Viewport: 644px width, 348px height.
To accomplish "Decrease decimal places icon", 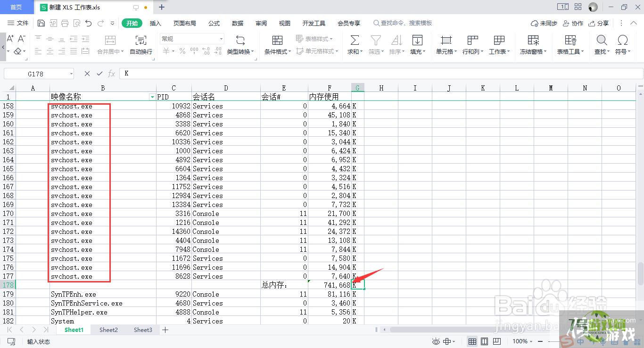I will (x=218, y=51).
